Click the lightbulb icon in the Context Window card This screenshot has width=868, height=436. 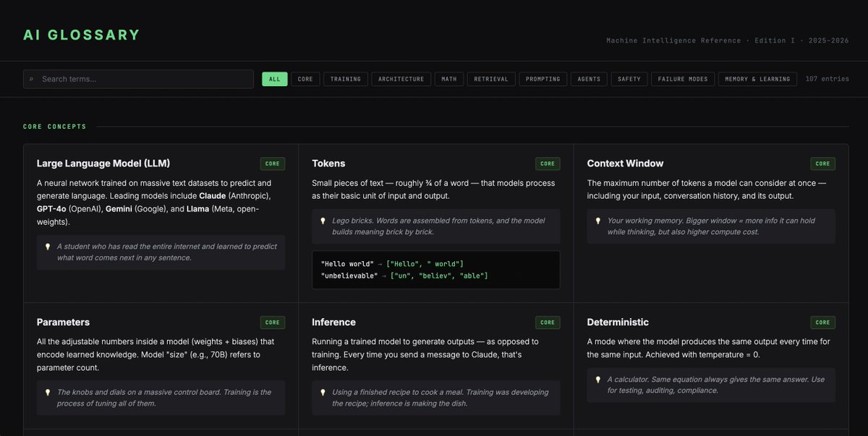click(598, 221)
